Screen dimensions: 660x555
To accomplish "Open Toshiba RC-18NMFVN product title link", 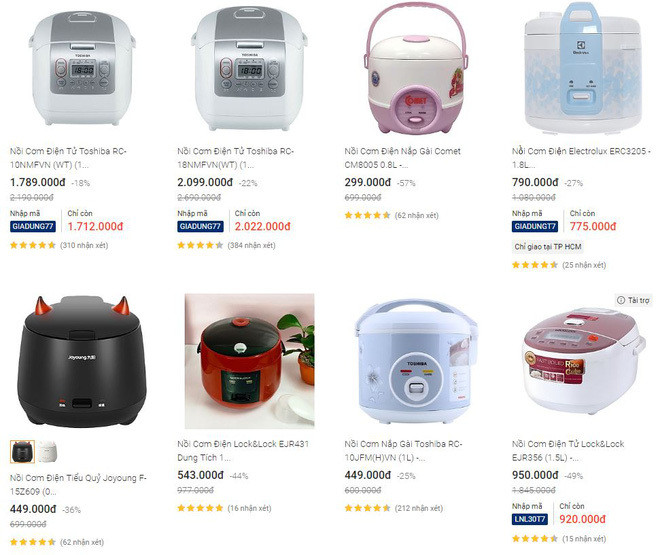I will [x=235, y=158].
